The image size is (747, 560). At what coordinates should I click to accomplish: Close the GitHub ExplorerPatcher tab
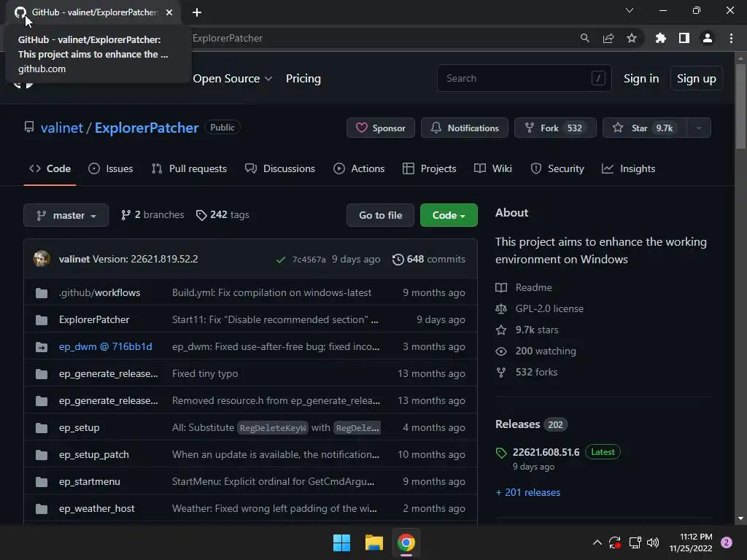tap(169, 12)
